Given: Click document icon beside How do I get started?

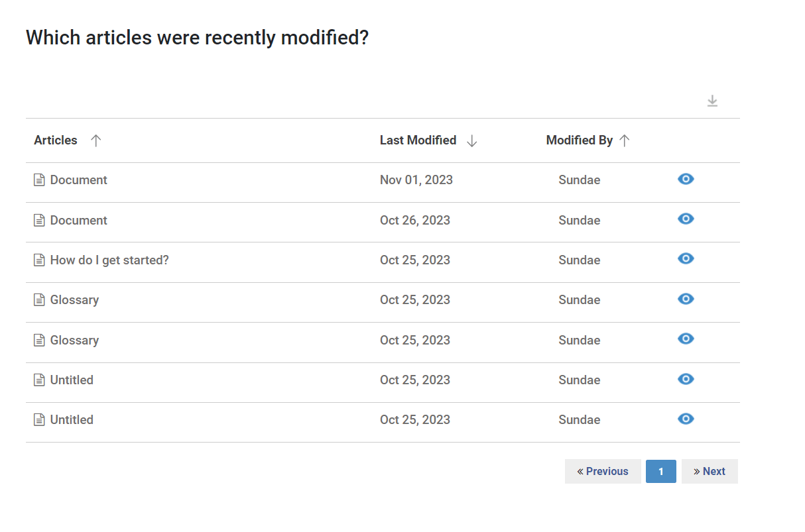Looking at the screenshot, I should (39, 260).
